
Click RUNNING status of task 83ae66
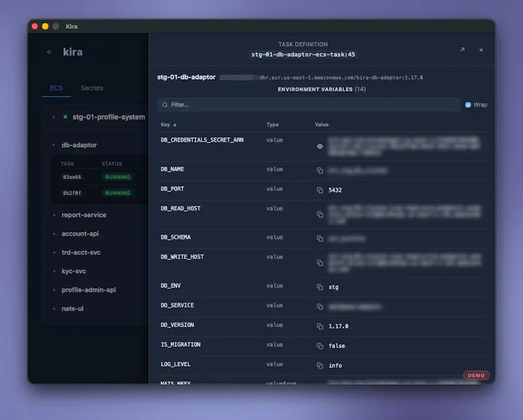[118, 177]
